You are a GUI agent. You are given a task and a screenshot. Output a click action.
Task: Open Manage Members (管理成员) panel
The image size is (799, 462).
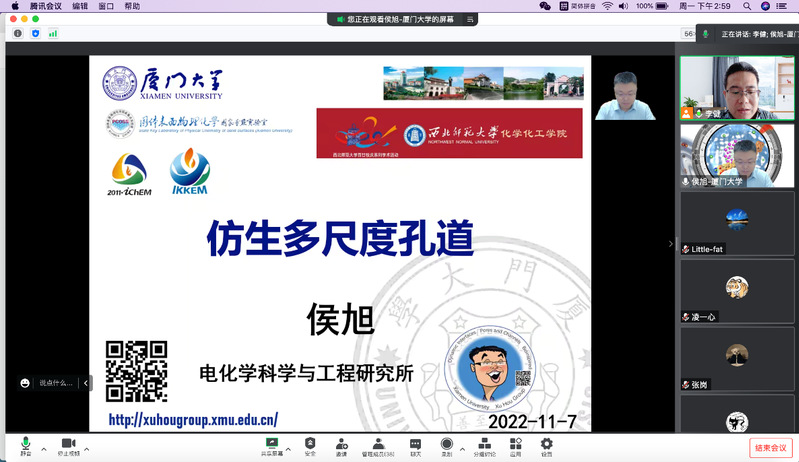click(377, 445)
